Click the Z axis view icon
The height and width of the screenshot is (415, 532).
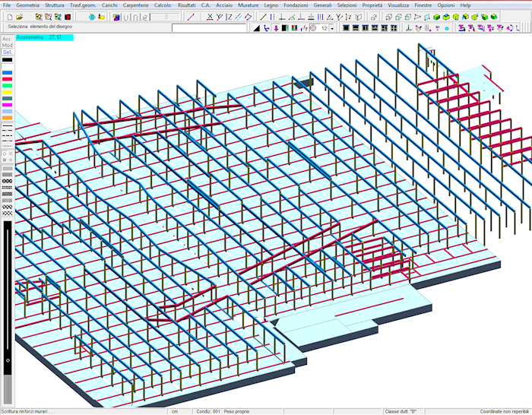coord(230,17)
